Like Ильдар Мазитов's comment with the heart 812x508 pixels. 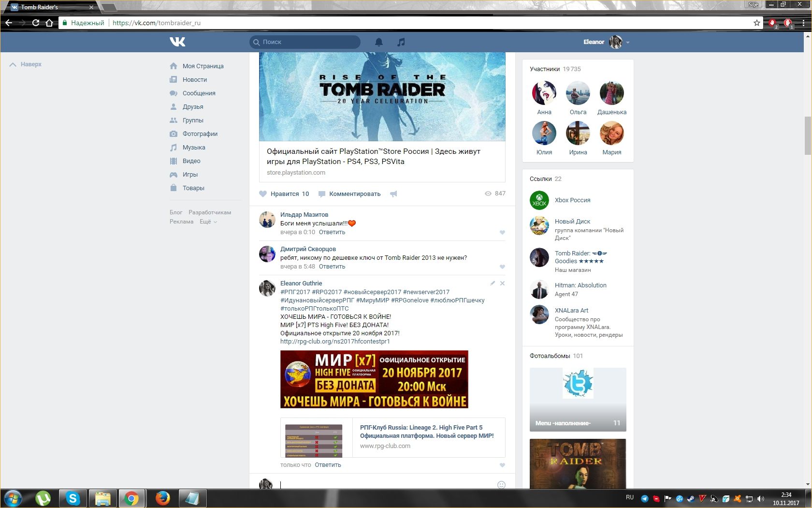502,232
